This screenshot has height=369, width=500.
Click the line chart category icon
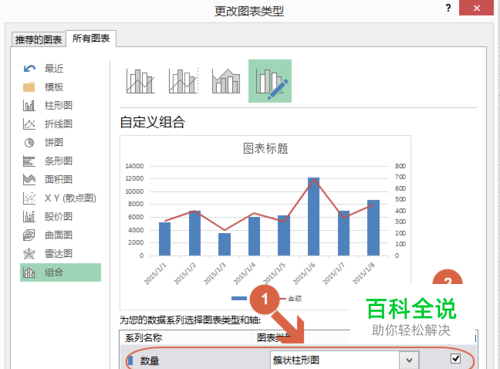click(x=29, y=124)
